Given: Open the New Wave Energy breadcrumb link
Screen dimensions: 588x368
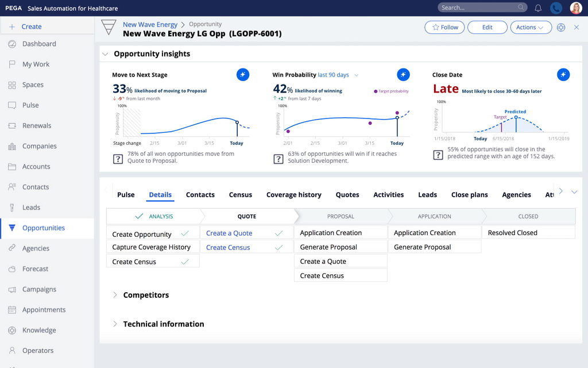Looking at the screenshot, I should point(150,24).
